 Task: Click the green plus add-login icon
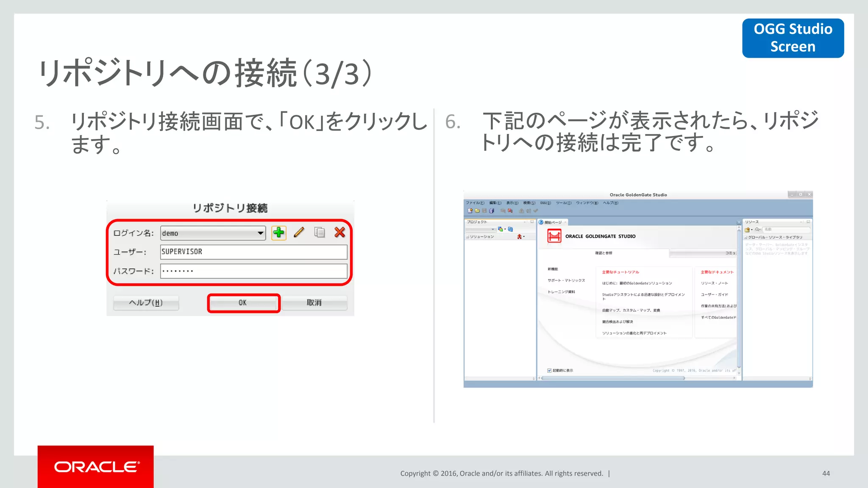[x=278, y=233]
